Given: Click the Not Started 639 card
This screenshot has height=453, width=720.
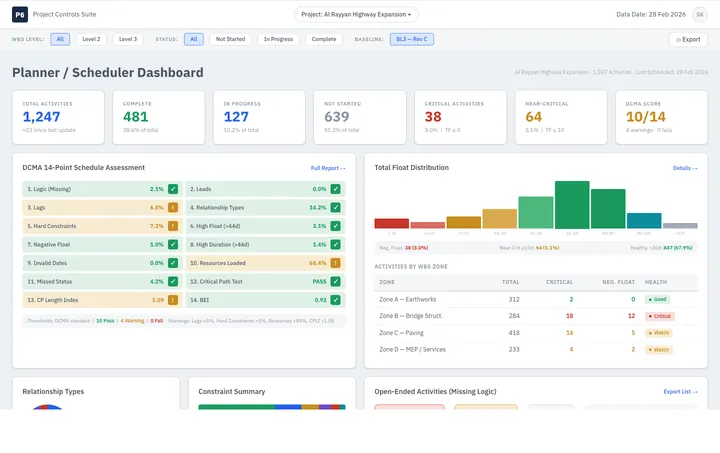Looking at the screenshot, I should pos(360,117).
